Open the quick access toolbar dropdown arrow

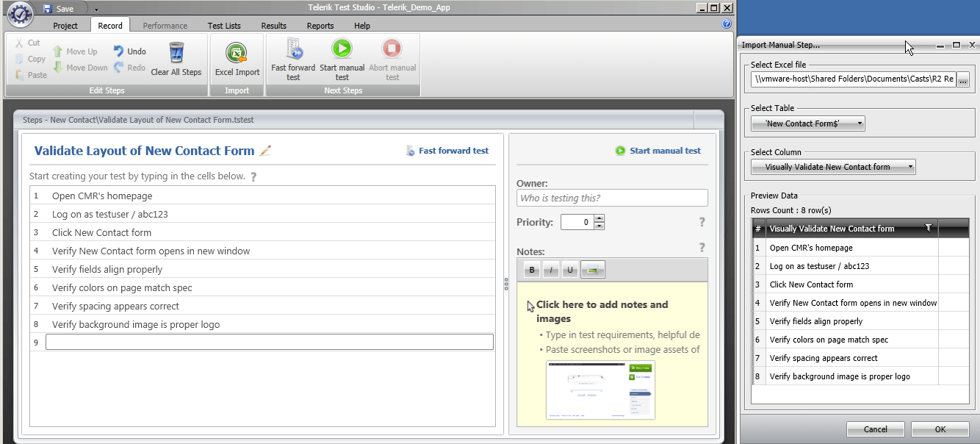[96, 10]
